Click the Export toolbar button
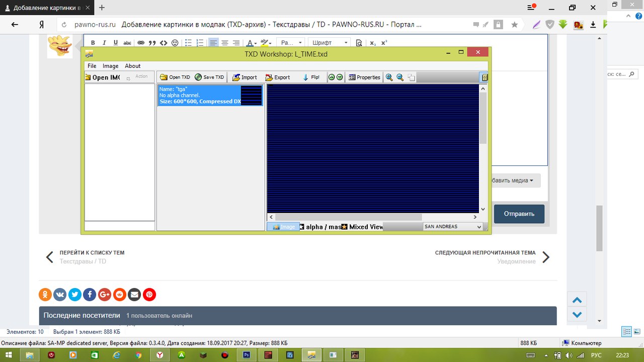The width and height of the screenshot is (644, 362). point(278,77)
